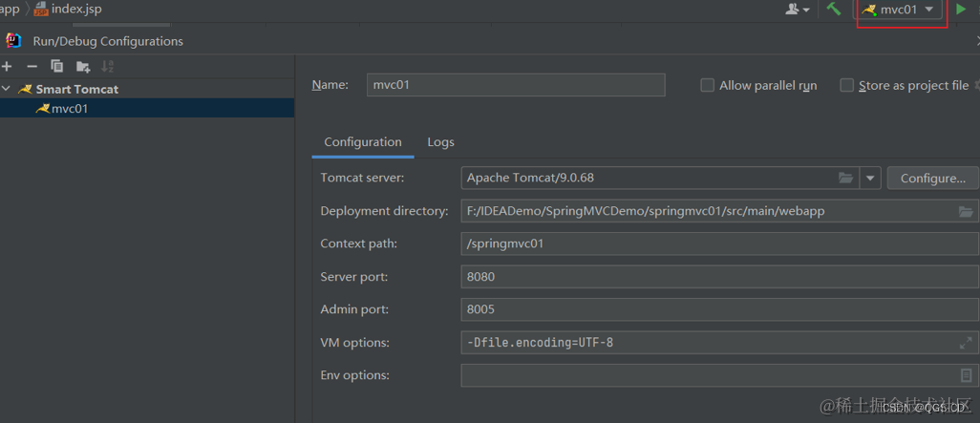Click the Configure... button
The image size is (980, 423).
point(932,178)
